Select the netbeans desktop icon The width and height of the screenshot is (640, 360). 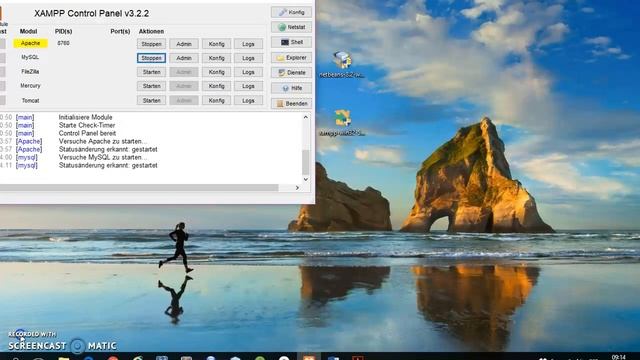[x=342, y=64]
